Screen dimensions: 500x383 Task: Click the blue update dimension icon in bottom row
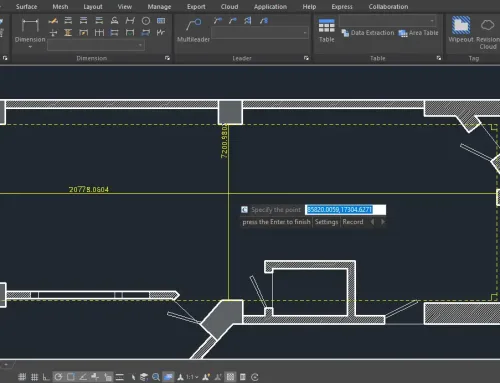click(146, 33)
